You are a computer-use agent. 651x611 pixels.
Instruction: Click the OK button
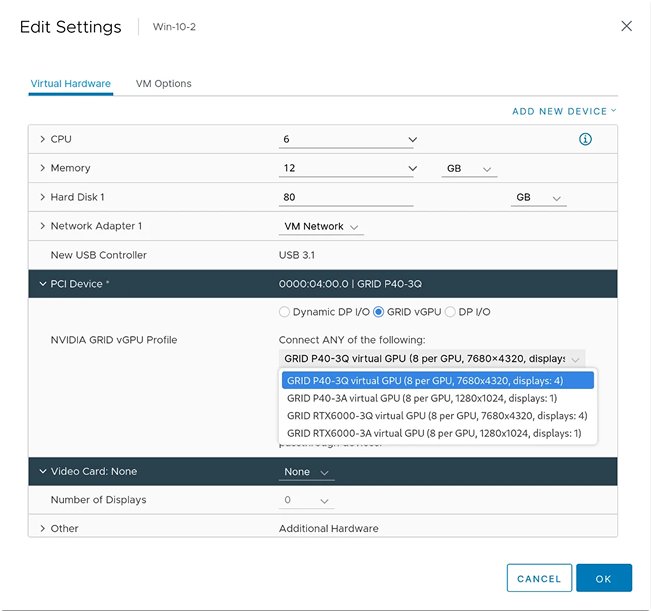click(604, 578)
